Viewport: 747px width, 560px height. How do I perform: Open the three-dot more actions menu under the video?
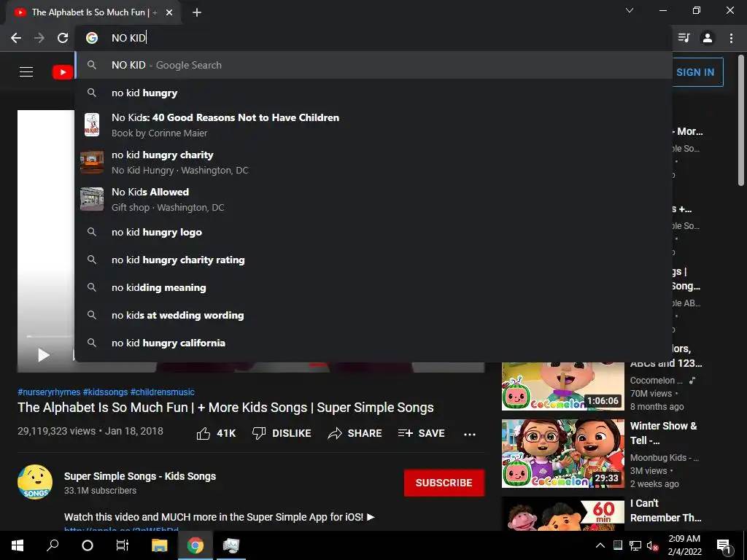pyautogui.click(x=470, y=434)
